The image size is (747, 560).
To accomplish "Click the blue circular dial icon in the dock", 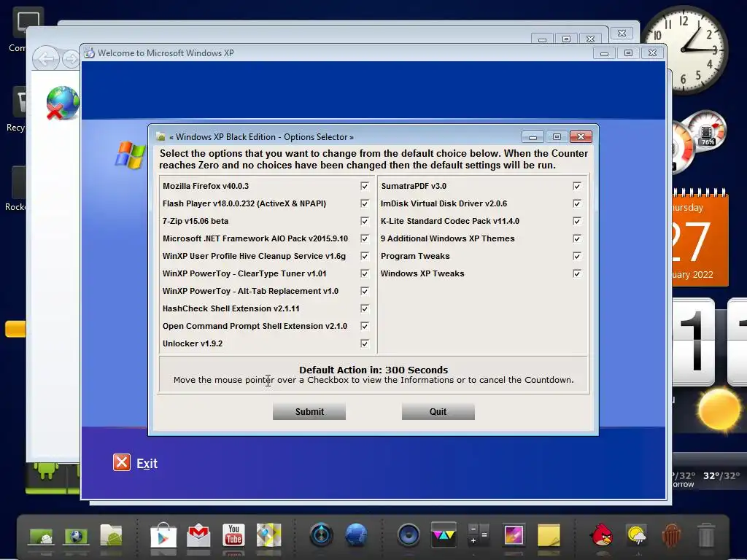I will click(322, 535).
